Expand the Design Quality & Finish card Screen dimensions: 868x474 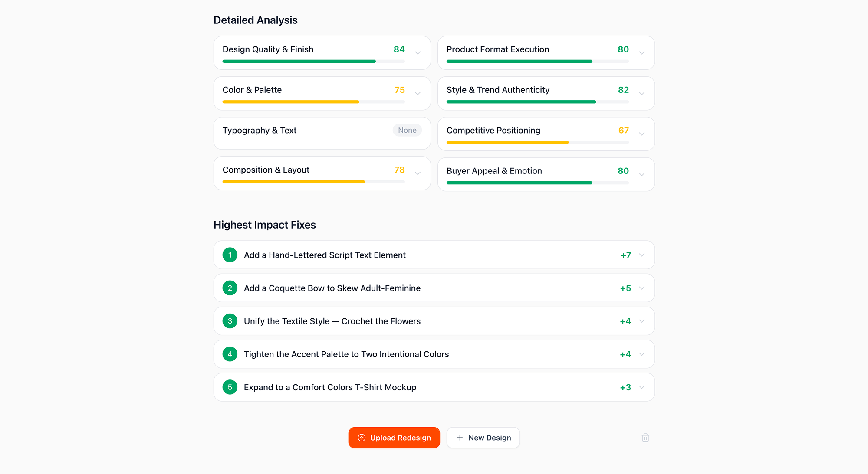click(x=418, y=52)
